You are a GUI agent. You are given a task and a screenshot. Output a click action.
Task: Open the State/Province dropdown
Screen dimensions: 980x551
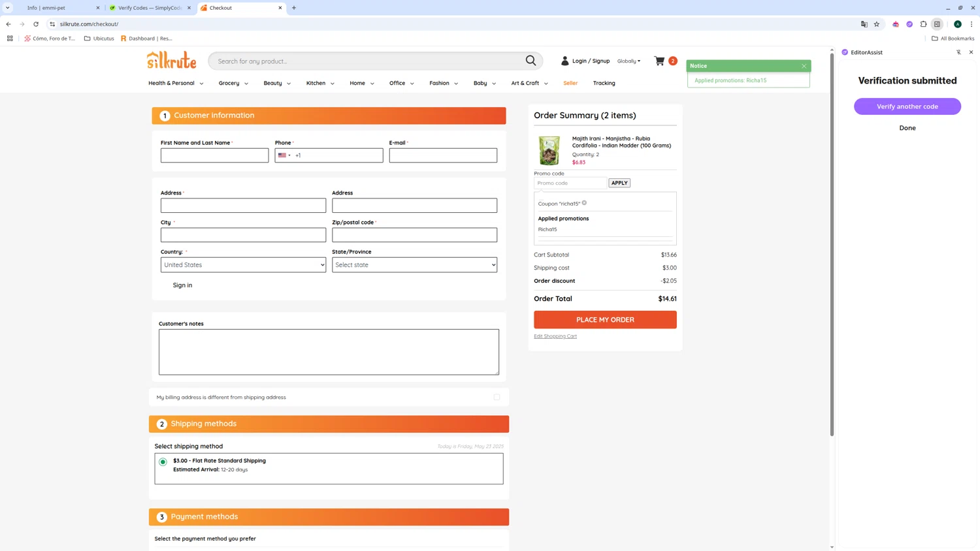414,265
